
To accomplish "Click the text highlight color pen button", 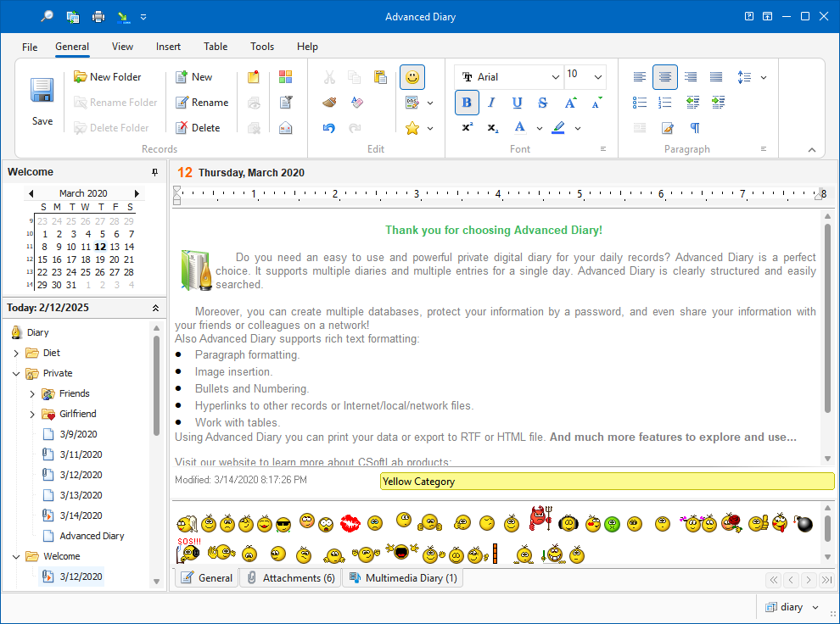I will coord(558,128).
